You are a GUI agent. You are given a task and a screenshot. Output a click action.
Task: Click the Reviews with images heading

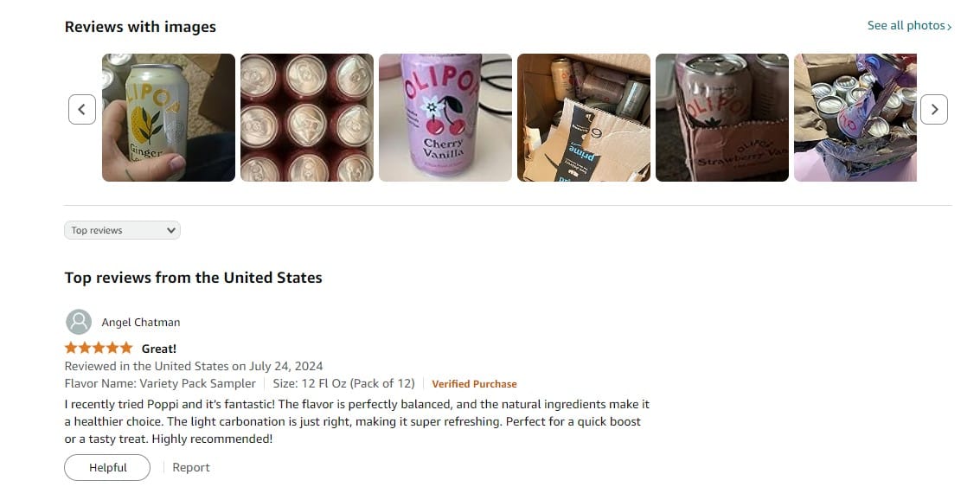141,27
